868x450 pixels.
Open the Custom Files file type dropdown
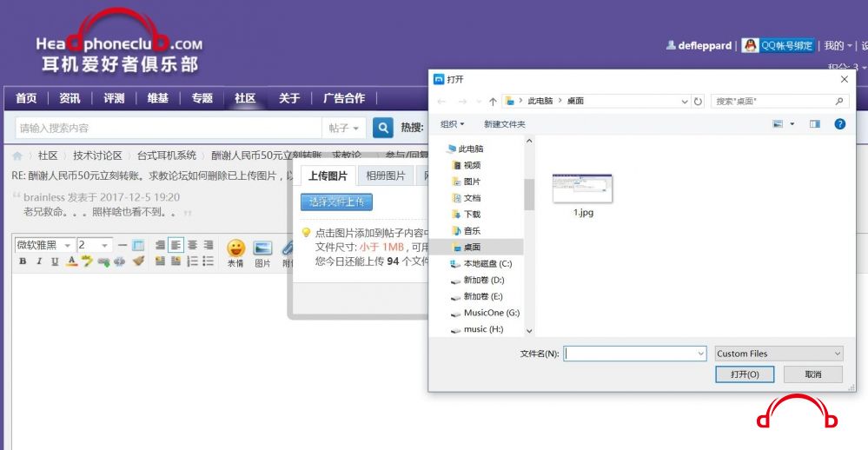pos(779,353)
